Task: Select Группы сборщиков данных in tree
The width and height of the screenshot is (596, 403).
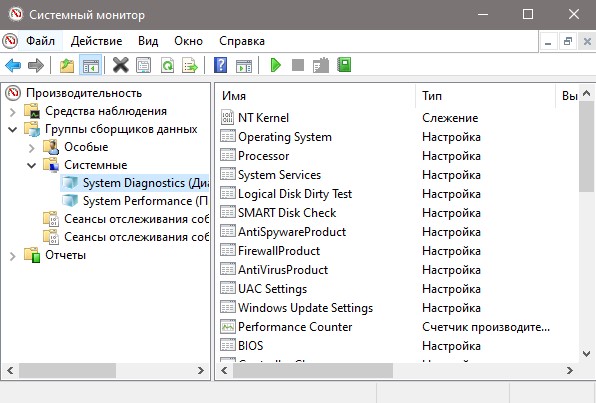Action: pos(121,129)
